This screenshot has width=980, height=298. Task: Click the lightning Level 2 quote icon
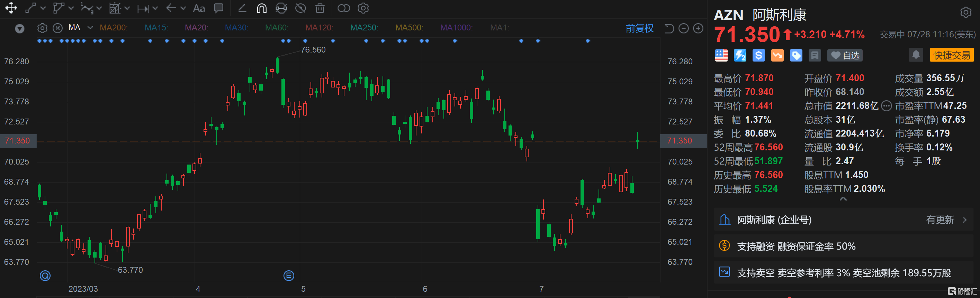[740, 56]
